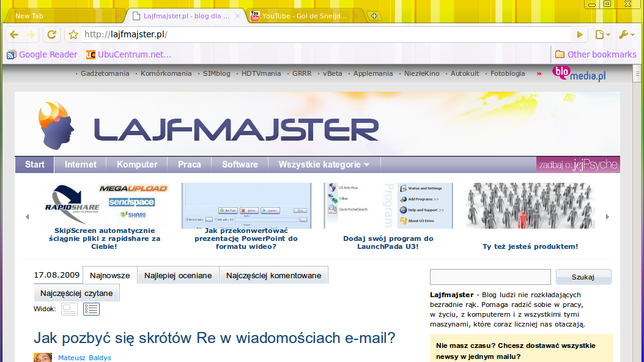Click the UbuCentrum.net bookmark favicon
The image size is (644, 362).
tap(91, 54)
